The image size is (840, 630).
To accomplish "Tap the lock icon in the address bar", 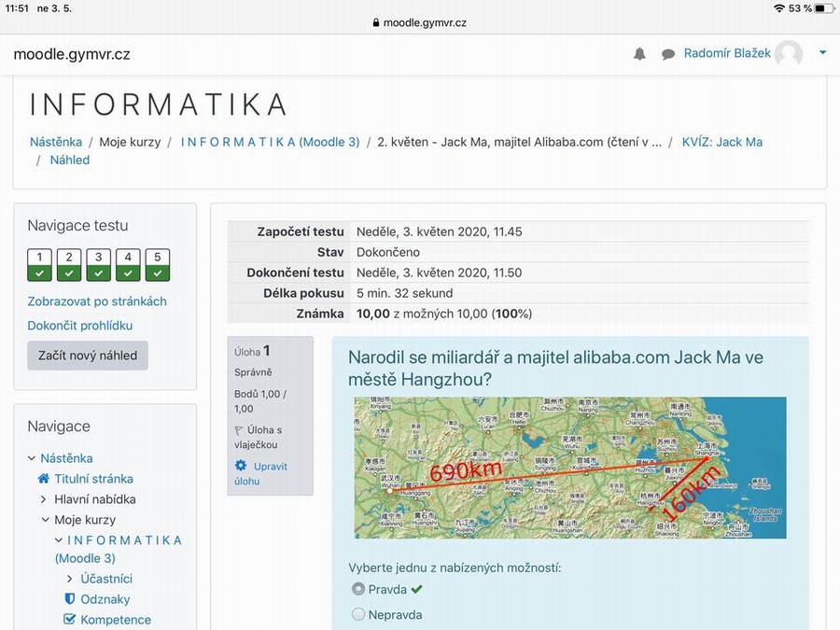I will 375,22.
